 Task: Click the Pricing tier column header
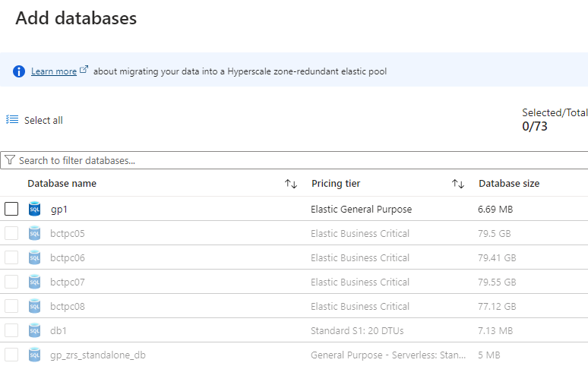tap(336, 184)
